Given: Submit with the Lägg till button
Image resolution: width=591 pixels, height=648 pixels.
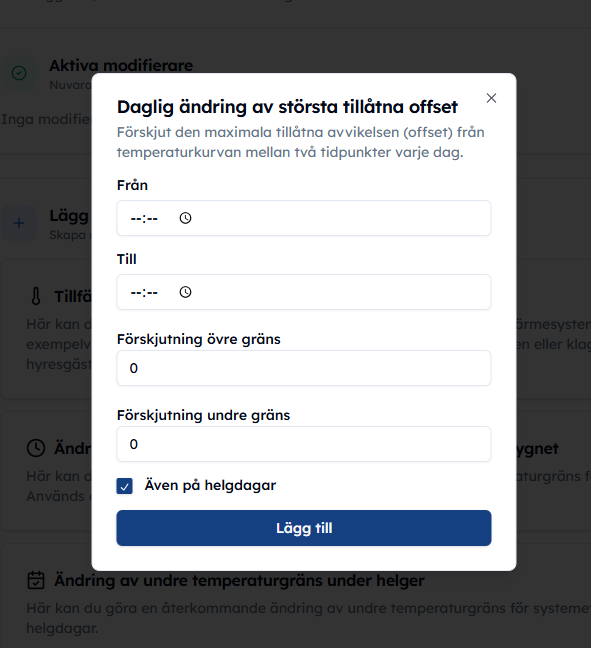Looking at the screenshot, I should coord(304,528).
